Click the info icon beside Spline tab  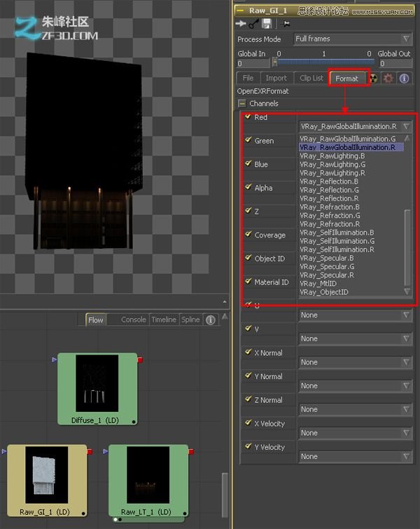click(x=210, y=320)
